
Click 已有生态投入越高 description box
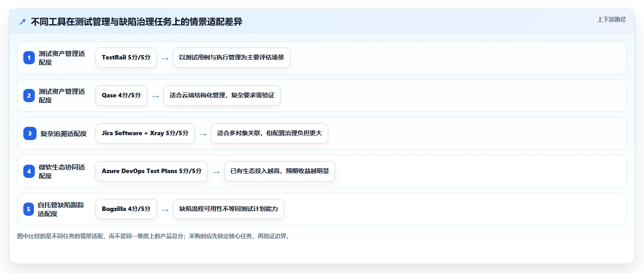(x=280, y=171)
